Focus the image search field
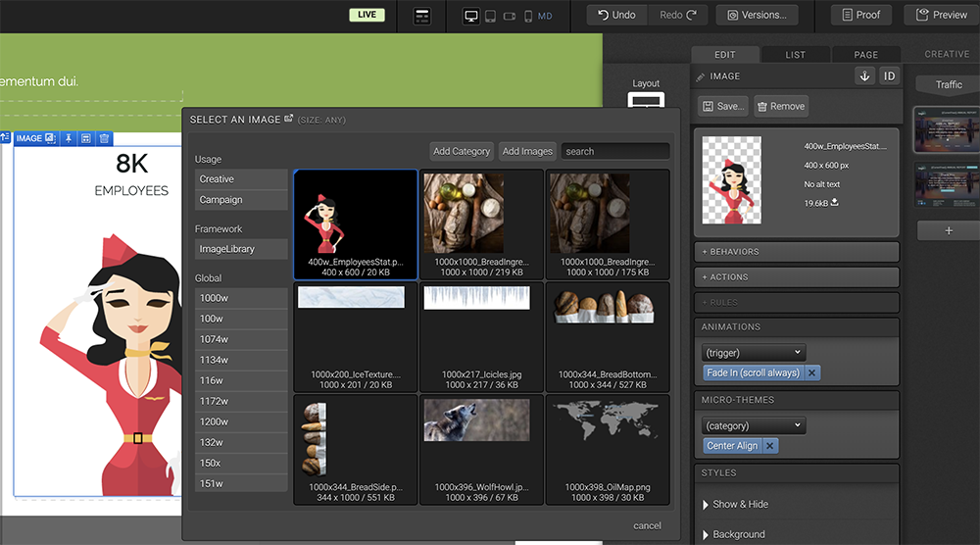Image resolution: width=980 pixels, height=545 pixels. (x=615, y=151)
